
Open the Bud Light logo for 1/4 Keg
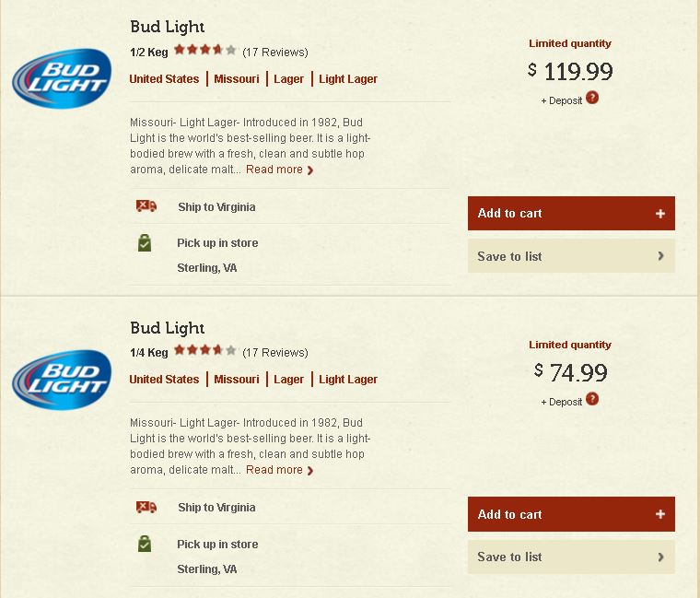(x=62, y=380)
